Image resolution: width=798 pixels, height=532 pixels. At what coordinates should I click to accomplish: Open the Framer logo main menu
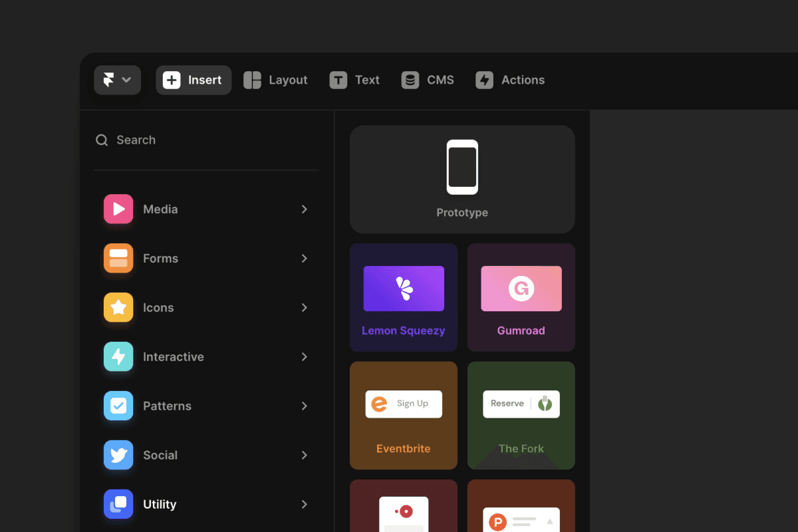(117, 80)
